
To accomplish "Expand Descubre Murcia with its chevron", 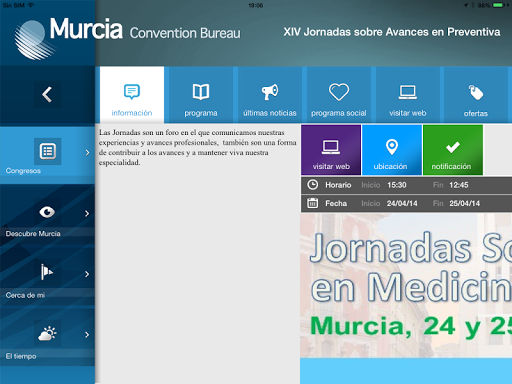I will (x=87, y=213).
